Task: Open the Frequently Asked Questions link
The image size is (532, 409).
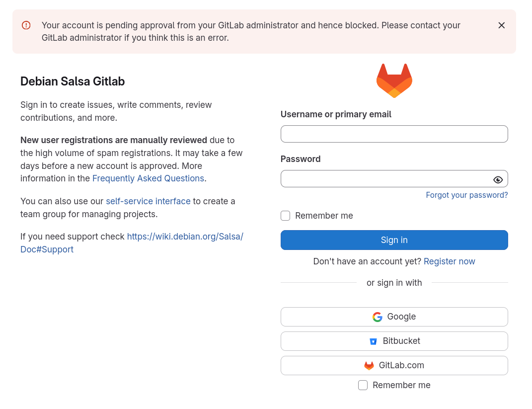Action: 148,178
